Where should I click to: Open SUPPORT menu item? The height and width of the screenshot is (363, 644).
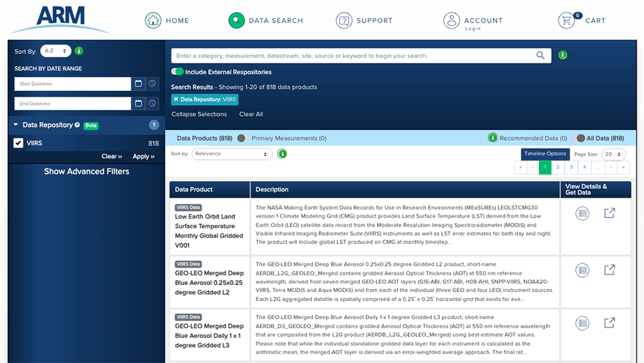click(374, 21)
